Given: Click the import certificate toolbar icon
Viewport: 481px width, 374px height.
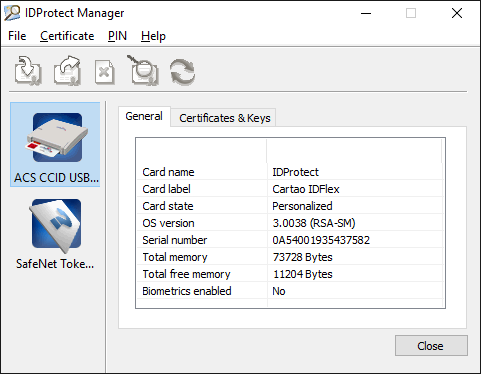Looking at the screenshot, I should 28,71.
